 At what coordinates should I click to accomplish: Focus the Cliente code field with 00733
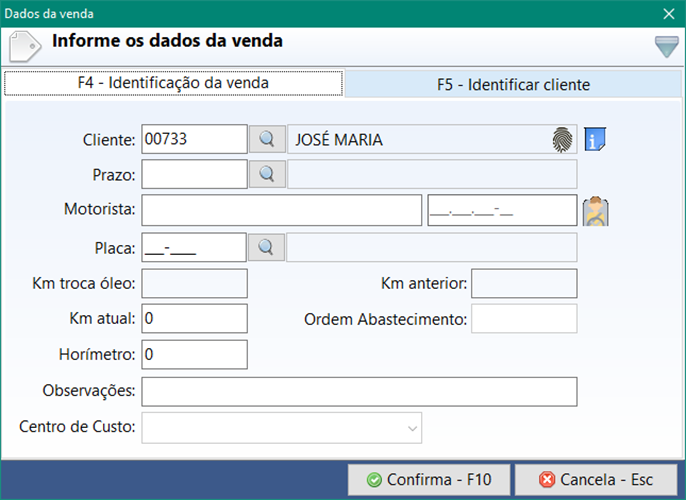pyautogui.click(x=194, y=139)
